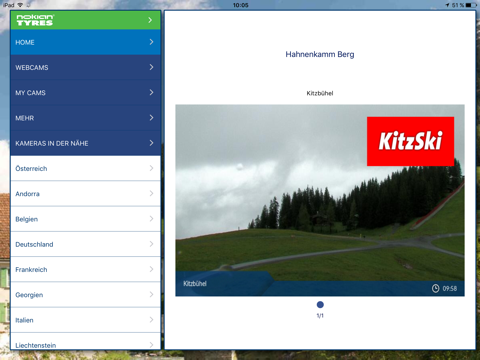Viewport: 480px width, 360px height.
Task: Tap the chevron on the Deutschland row
Action: point(151,244)
